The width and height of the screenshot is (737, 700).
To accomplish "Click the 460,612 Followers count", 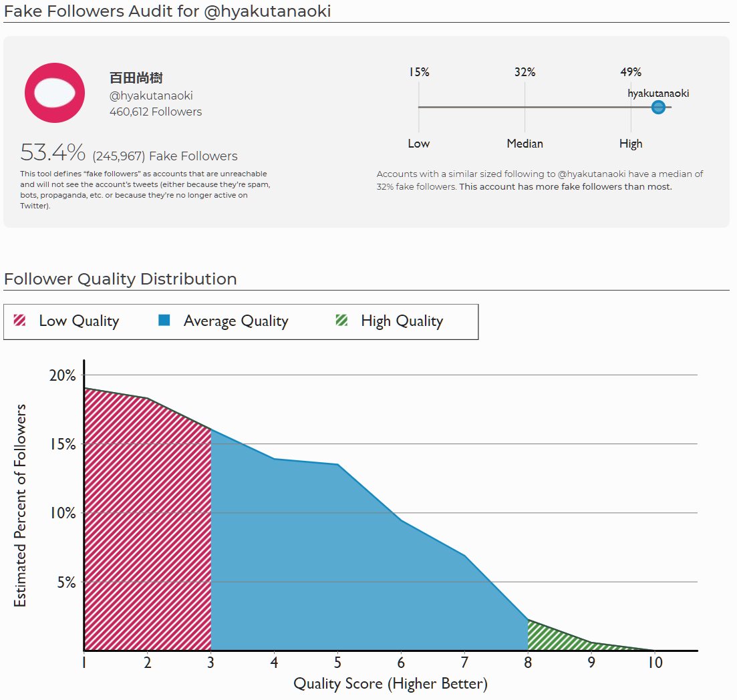I will coord(156,112).
